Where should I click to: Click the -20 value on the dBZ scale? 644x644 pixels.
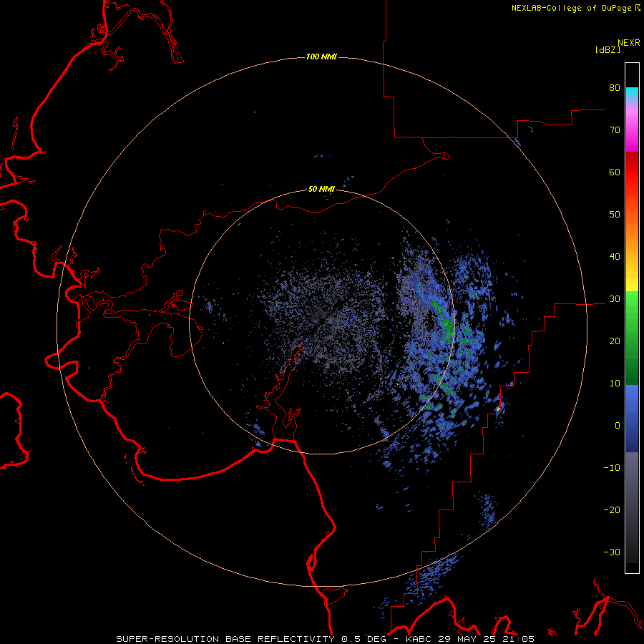[612, 510]
